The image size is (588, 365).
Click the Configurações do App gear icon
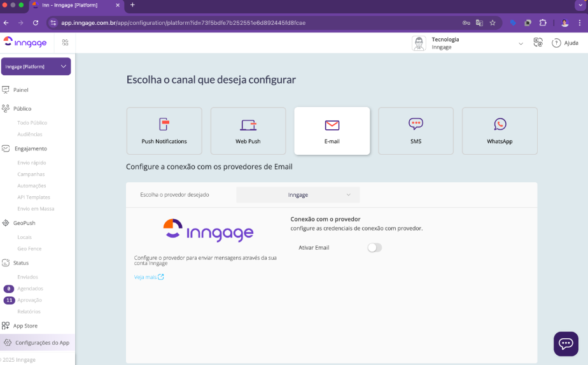click(8, 343)
